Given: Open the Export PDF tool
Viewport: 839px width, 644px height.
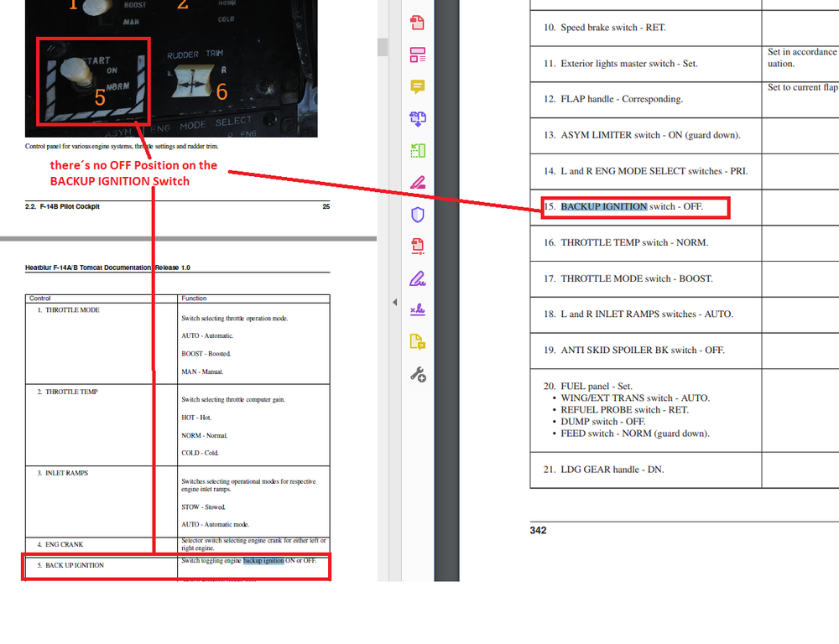Looking at the screenshot, I should (x=417, y=246).
